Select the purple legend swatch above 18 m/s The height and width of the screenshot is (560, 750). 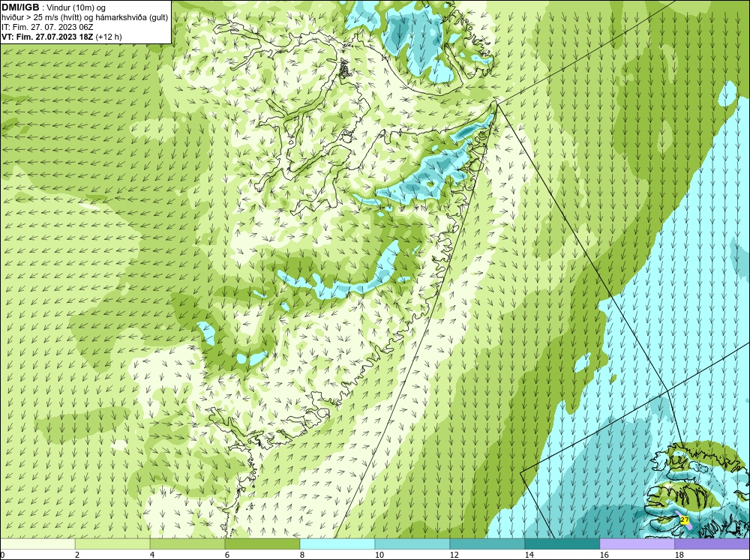click(712, 544)
